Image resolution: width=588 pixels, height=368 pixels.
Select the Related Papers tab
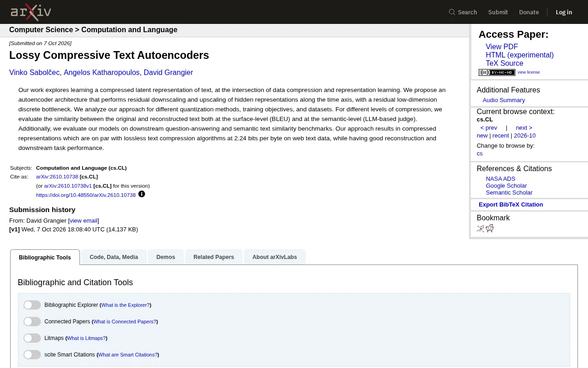pos(214,257)
